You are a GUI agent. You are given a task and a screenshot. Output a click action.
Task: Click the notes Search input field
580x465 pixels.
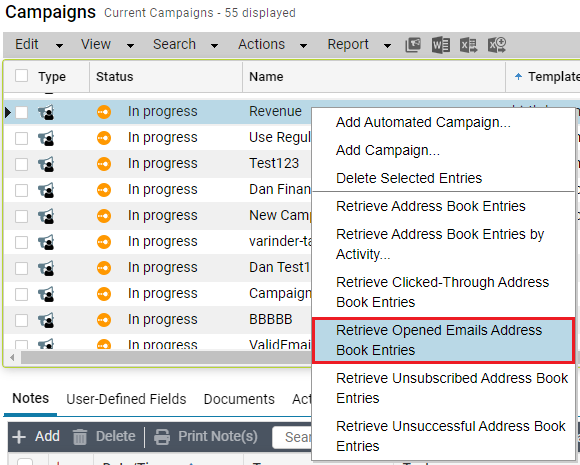pos(292,437)
